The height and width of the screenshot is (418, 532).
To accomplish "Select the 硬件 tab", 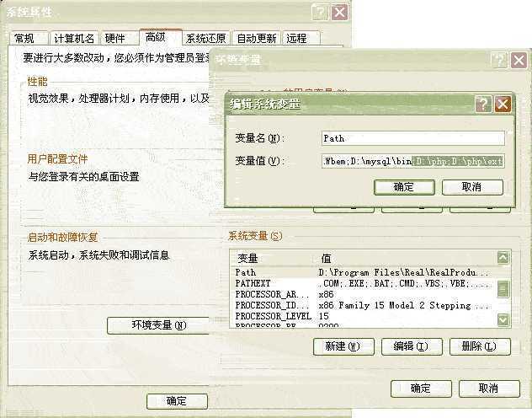I will point(119,38).
